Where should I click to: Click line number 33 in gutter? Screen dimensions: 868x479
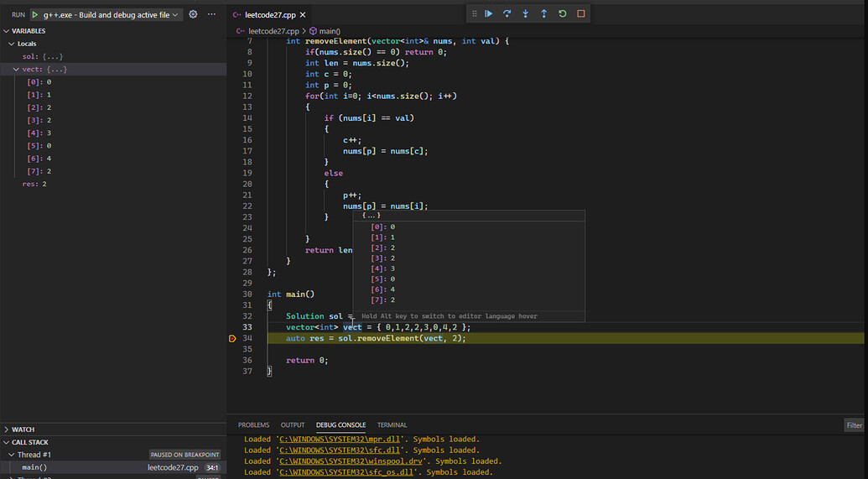pos(247,327)
